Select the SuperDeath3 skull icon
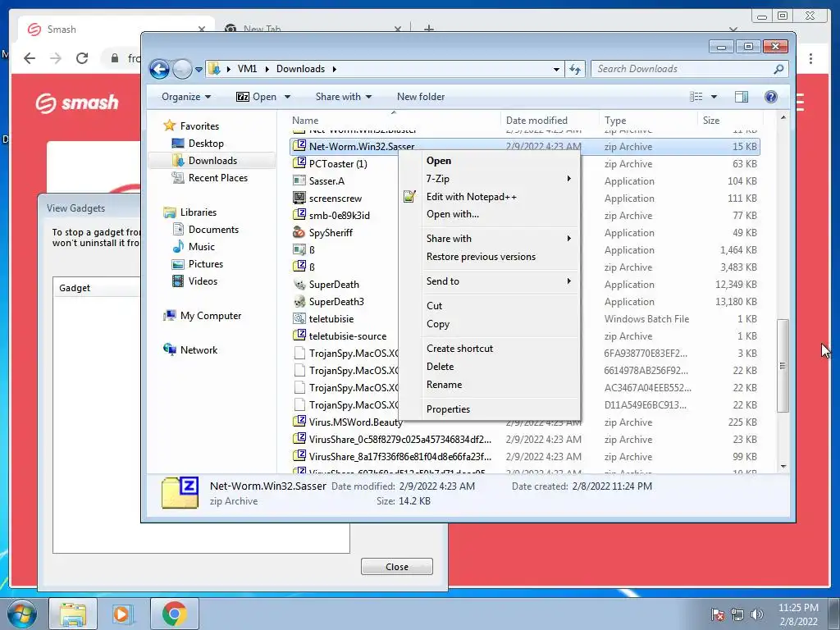This screenshot has width=840, height=630. [x=299, y=302]
